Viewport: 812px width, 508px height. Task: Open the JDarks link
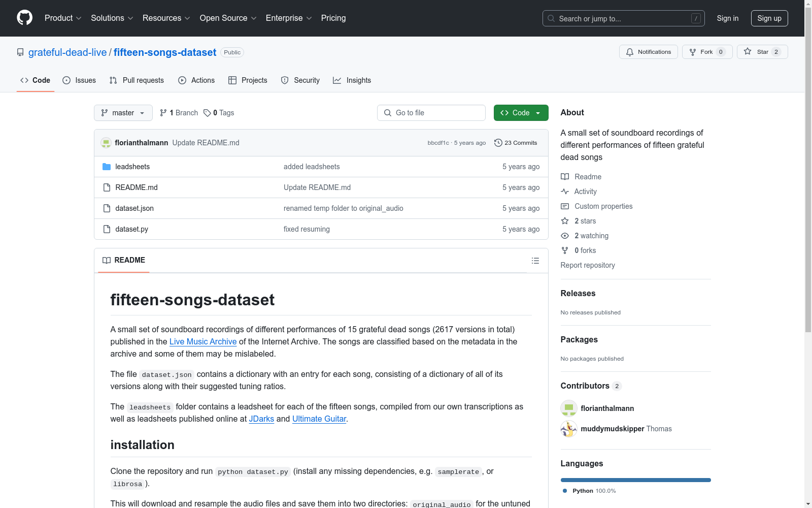(261, 419)
